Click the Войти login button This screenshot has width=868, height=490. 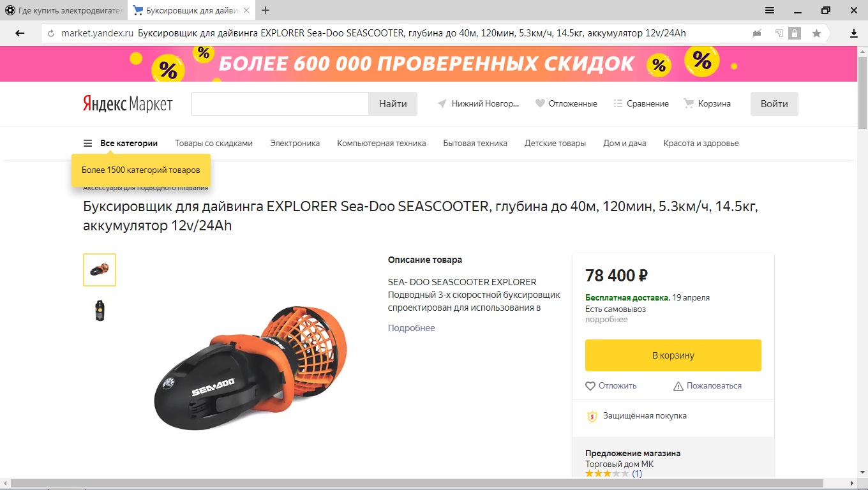(774, 104)
